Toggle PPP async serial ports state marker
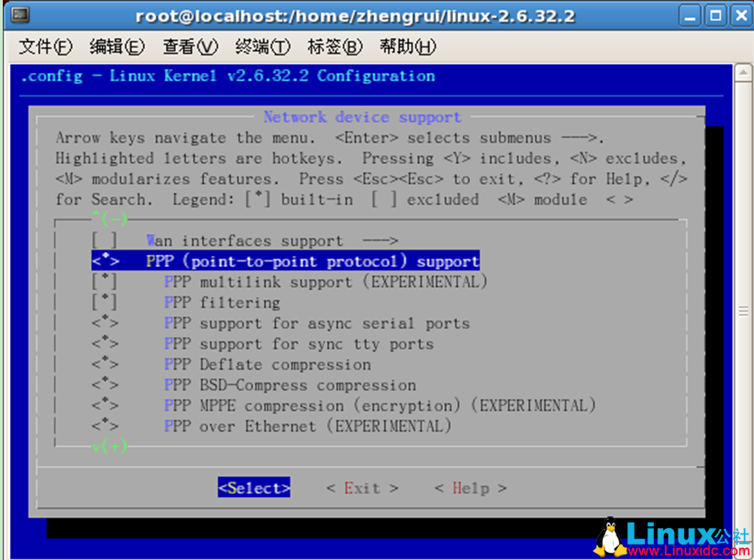Screen dimensions: 754x560 [x=106, y=323]
